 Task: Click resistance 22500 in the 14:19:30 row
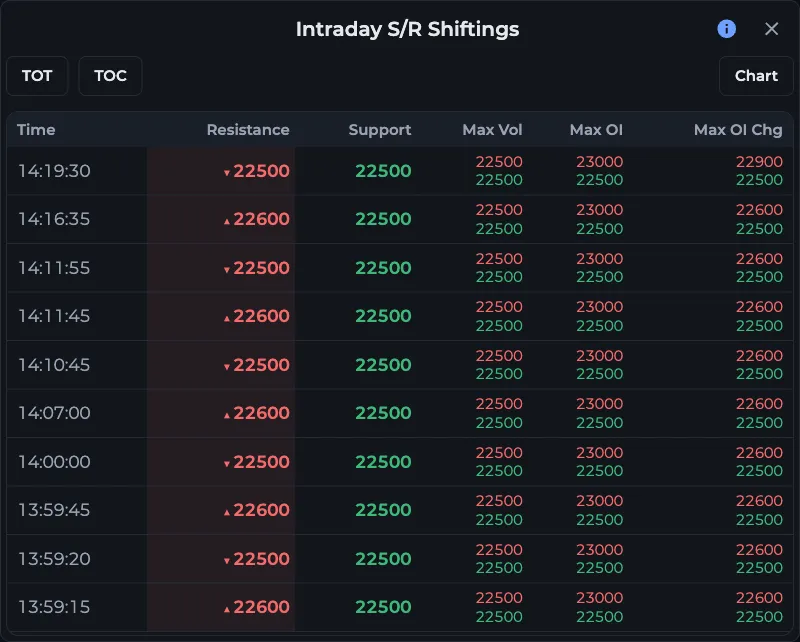tap(261, 170)
